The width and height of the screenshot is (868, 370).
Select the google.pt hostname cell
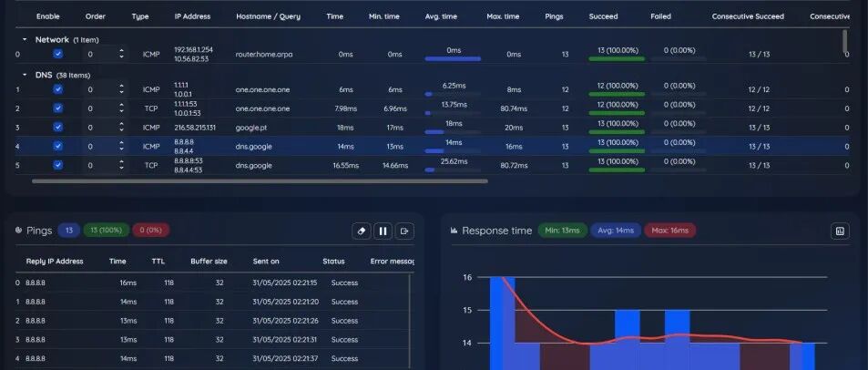coord(251,128)
